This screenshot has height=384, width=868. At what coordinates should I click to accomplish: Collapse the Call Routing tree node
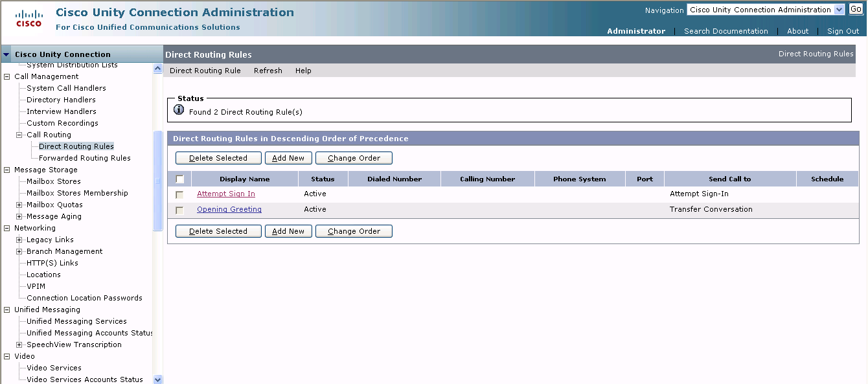click(x=19, y=135)
